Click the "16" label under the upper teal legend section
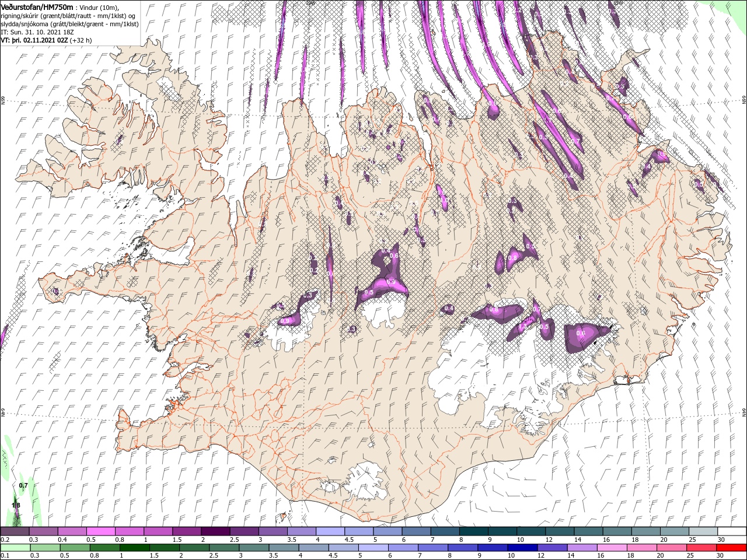The height and width of the screenshot is (560, 747). [607, 540]
